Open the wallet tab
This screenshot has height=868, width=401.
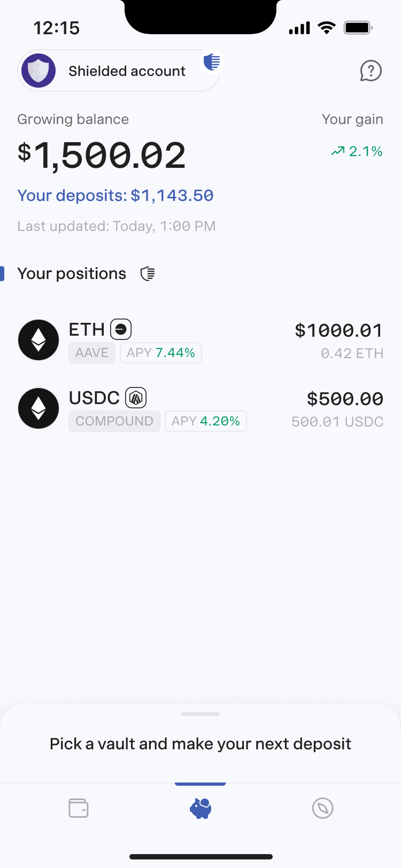coord(79,808)
